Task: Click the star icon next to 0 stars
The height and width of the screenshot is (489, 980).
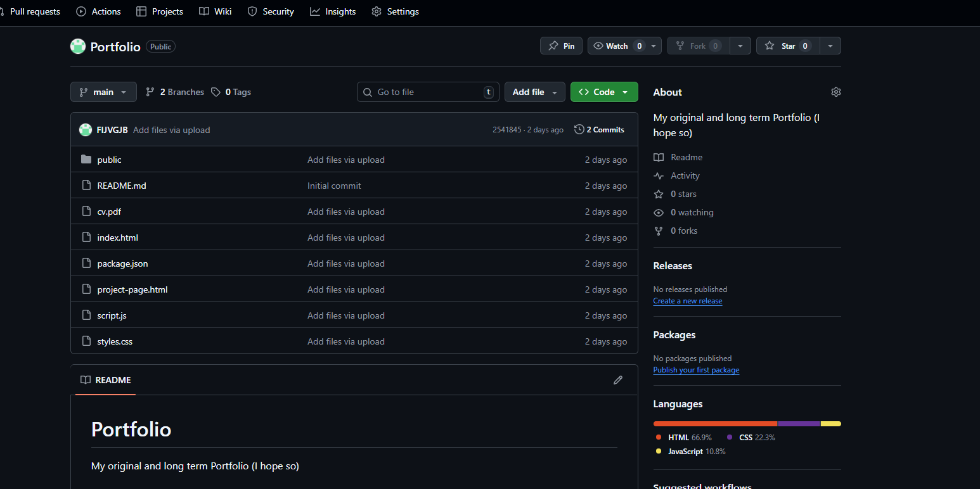Action: [x=659, y=194]
